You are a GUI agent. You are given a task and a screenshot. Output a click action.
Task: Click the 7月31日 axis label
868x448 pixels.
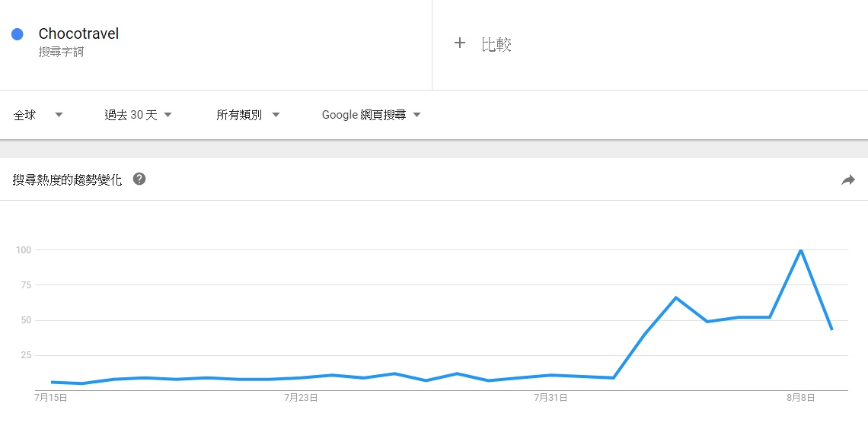[x=550, y=398]
